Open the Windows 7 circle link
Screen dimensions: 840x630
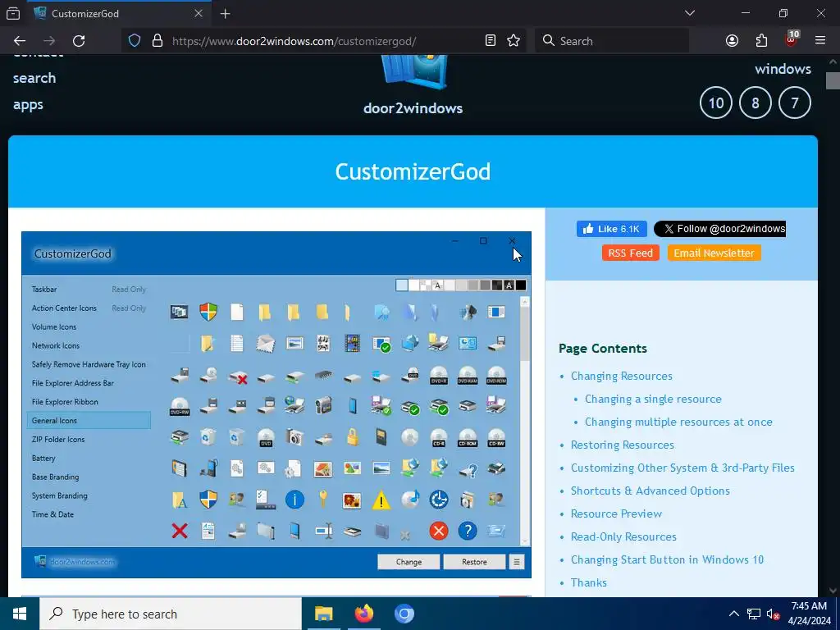(x=795, y=103)
